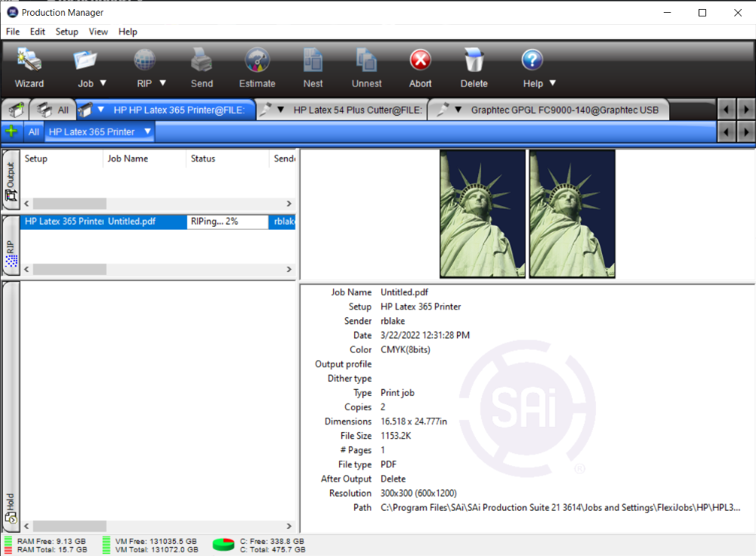The image size is (756, 556).
Task: Click the RIPing progress indicator
Action: tap(227, 221)
